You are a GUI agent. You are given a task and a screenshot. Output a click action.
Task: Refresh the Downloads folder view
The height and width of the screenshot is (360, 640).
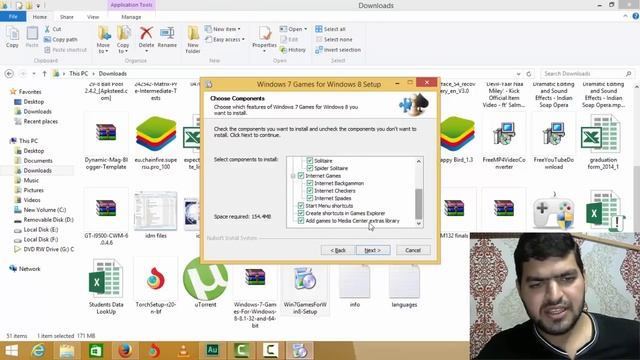point(529,74)
